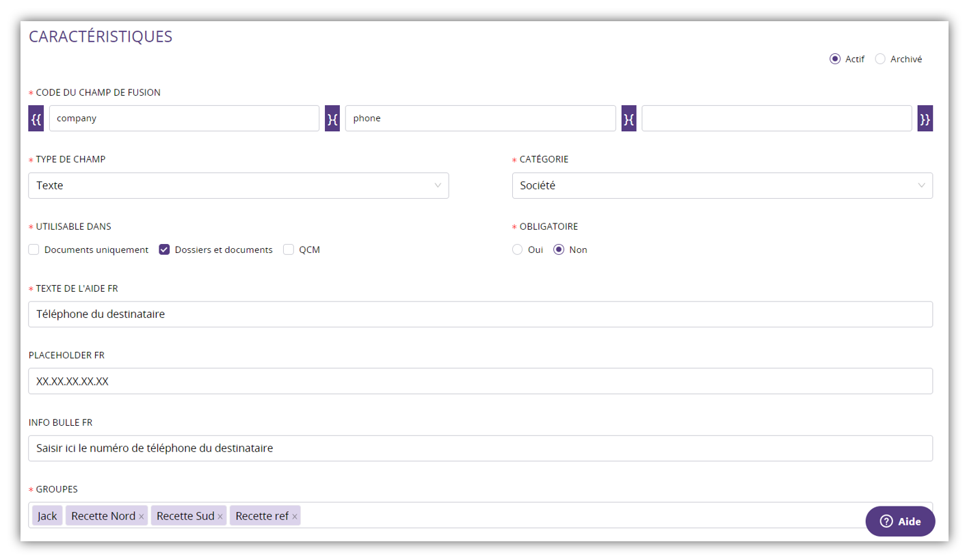Click the Jack group tag
This screenshot has height=557, width=980.
[47, 516]
